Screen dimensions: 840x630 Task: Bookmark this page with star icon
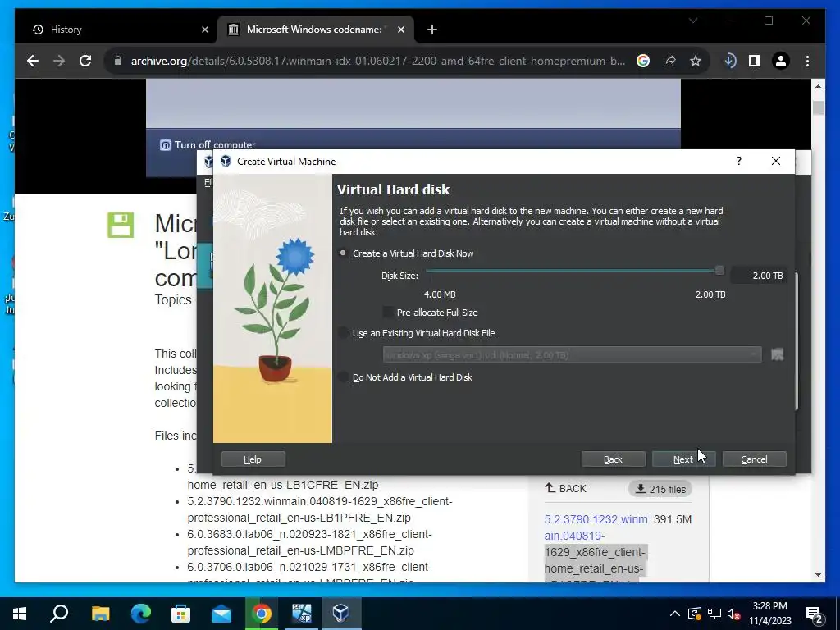[696, 61]
